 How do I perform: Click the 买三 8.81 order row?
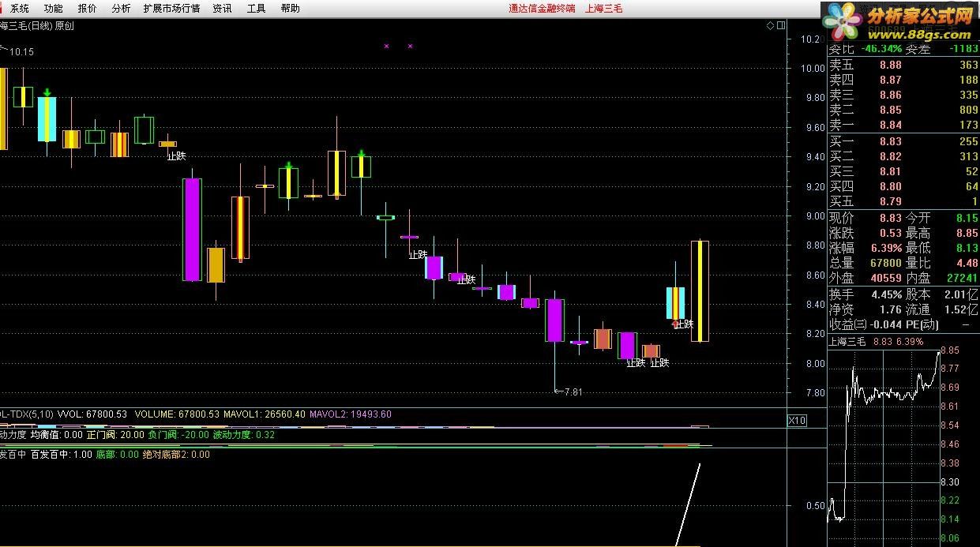[903, 172]
